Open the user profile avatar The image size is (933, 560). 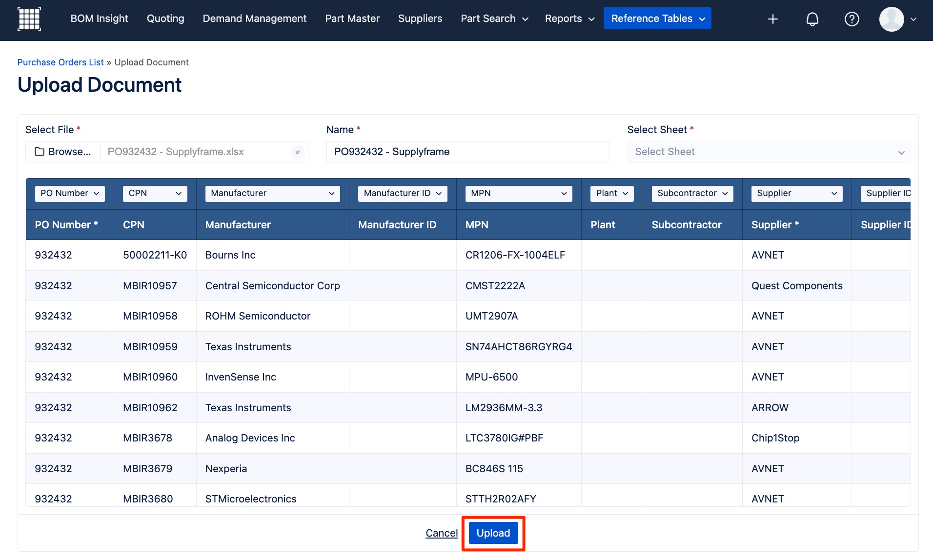pos(892,19)
